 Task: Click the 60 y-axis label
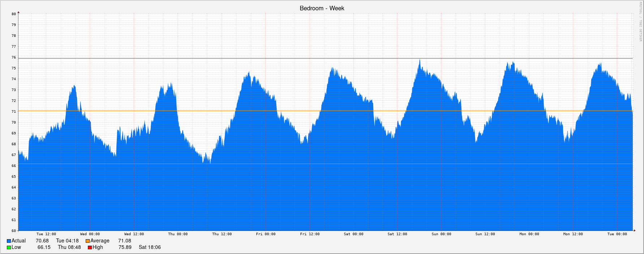[14, 231]
